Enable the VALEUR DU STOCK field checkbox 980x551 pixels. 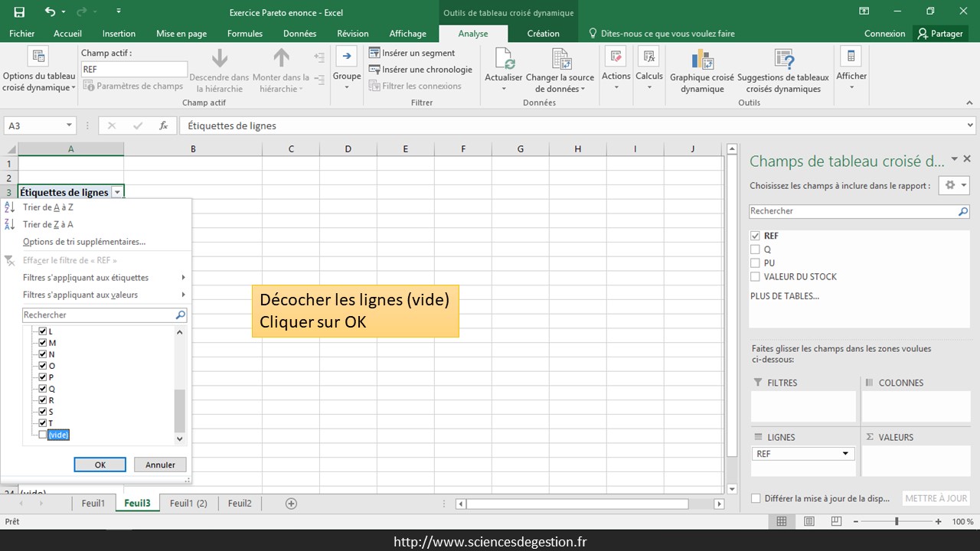click(x=756, y=277)
